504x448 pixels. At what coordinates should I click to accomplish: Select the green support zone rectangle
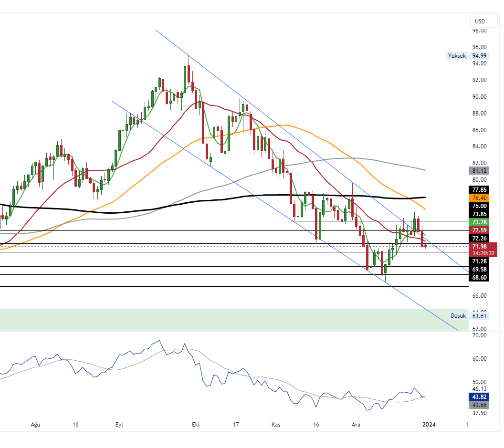point(229,319)
